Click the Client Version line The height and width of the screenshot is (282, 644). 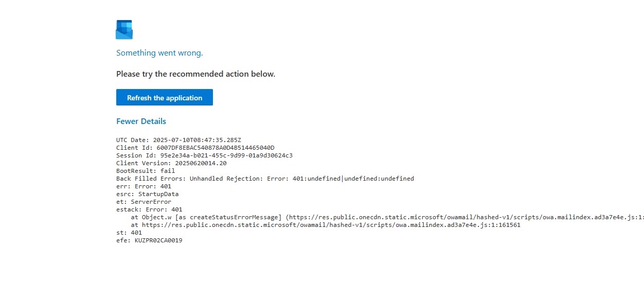[x=171, y=163]
